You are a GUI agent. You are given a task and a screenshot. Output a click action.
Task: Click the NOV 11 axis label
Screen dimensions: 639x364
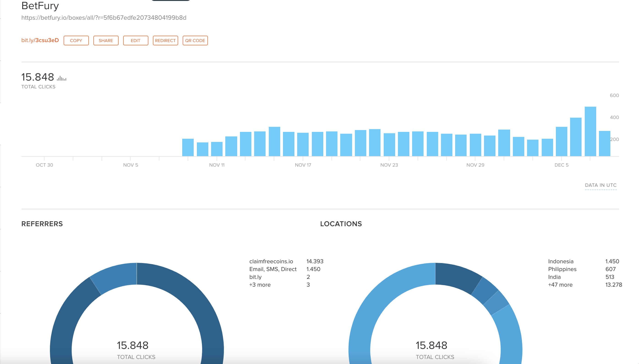pyautogui.click(x=217, y=165)
